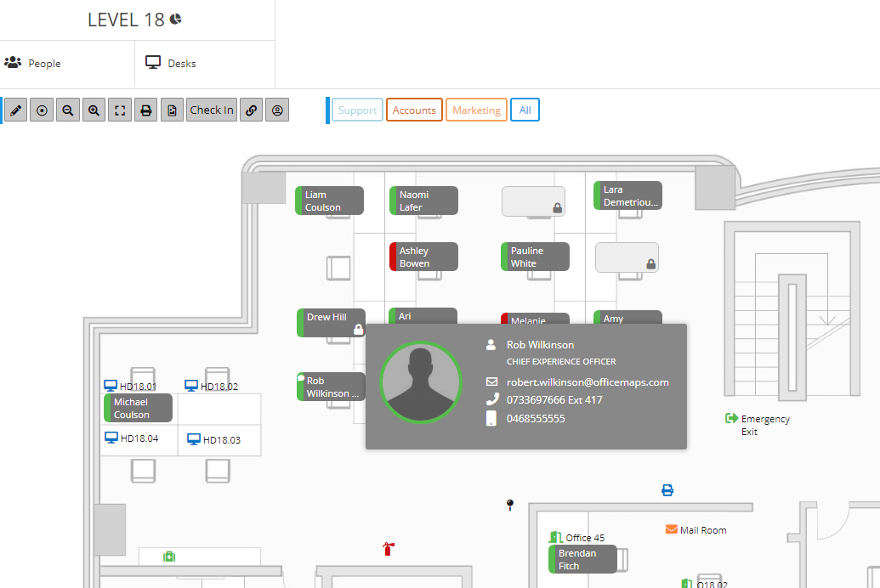Screen dimensions: 880x588
Task: Open Rob Wilkinson's profile photo
Action: (x=421, y=382)
